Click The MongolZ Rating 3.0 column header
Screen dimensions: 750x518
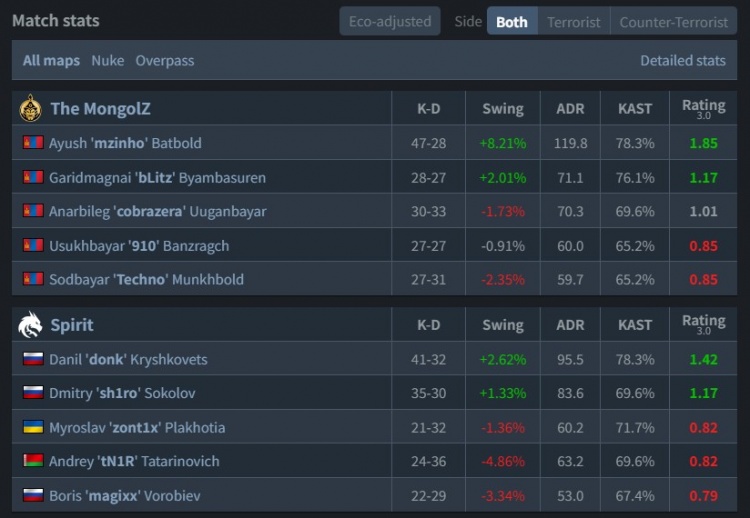pyautogui.click(x=703, y=108)
